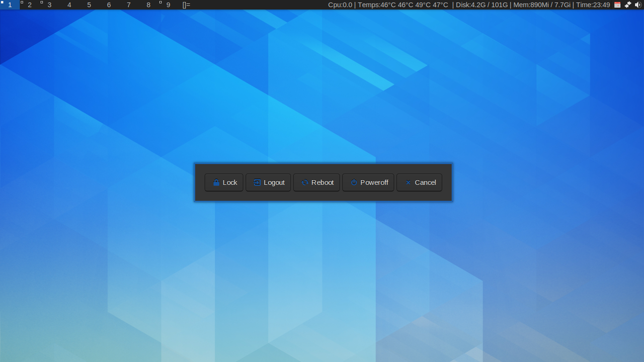Click the Lock button
Image resolution: width=644 pixels, height=362 pixels.
(224, 183)
